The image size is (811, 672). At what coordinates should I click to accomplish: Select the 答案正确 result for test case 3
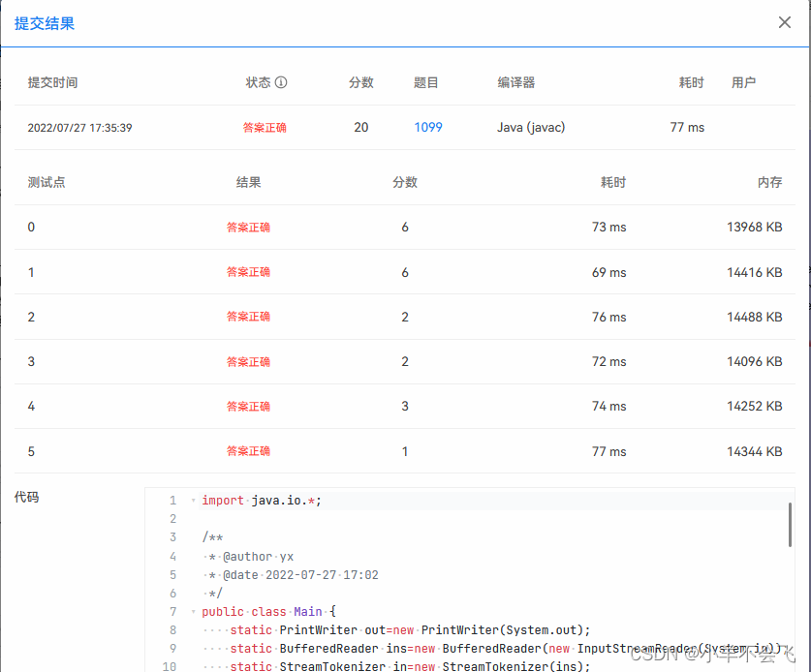(x=248, y=361)
